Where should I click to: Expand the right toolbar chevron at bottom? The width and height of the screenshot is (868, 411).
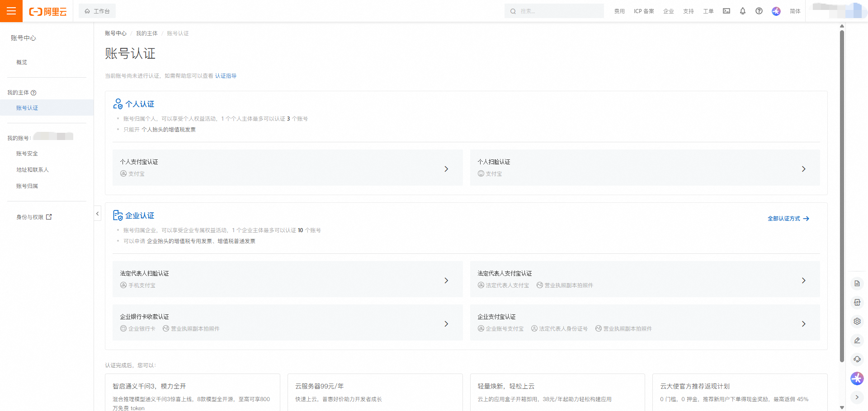[857, 397]
